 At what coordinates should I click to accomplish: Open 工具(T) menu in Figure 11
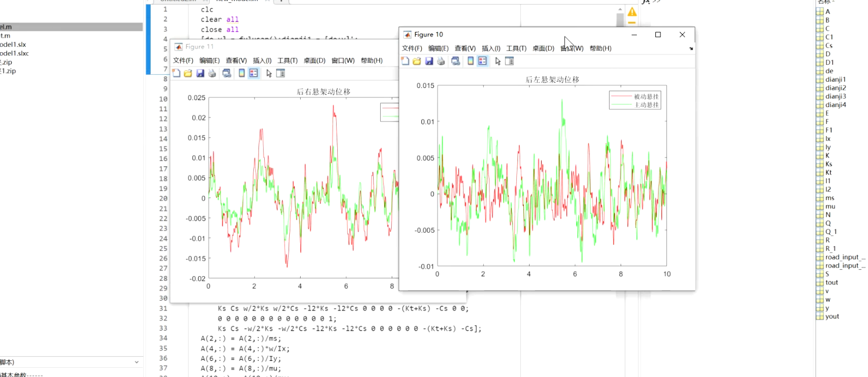click(x=287, y=61)
